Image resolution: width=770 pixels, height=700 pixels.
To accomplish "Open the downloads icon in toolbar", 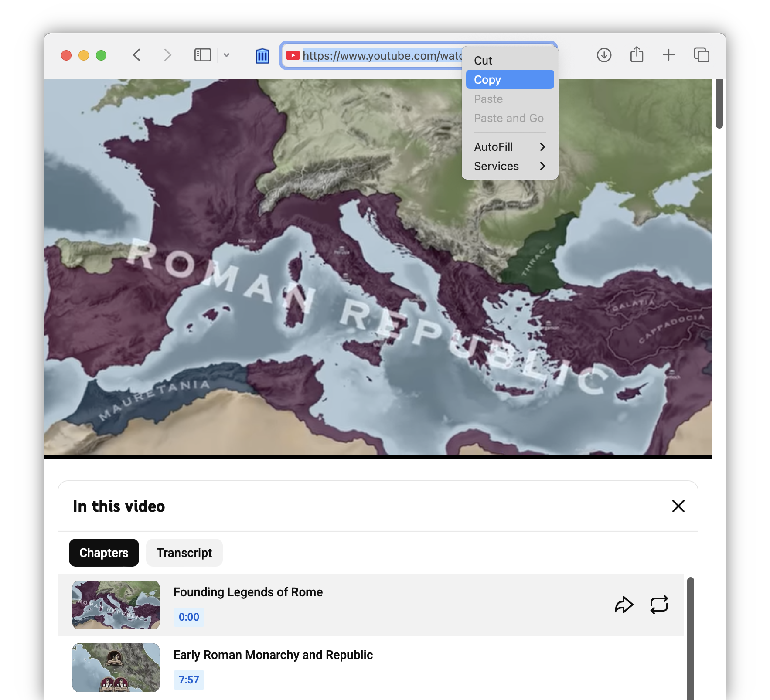I will click(604, 55).
